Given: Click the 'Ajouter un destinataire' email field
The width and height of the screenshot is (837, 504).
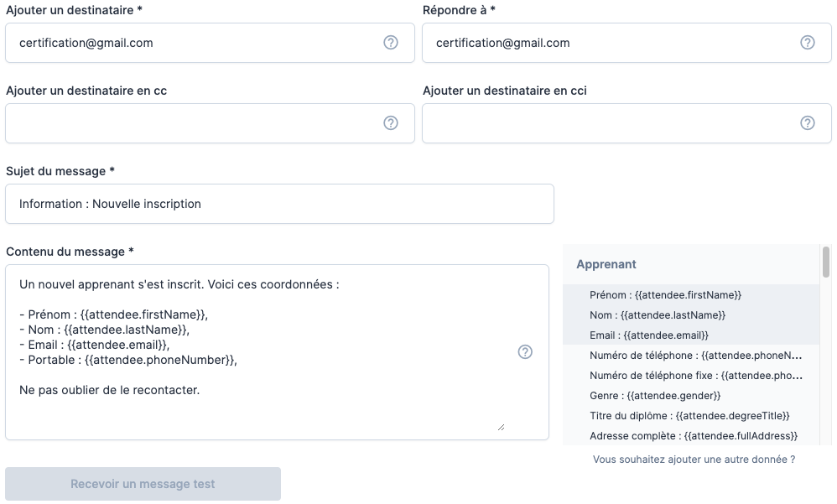Looking at the screenshot, I should point(193,43).
